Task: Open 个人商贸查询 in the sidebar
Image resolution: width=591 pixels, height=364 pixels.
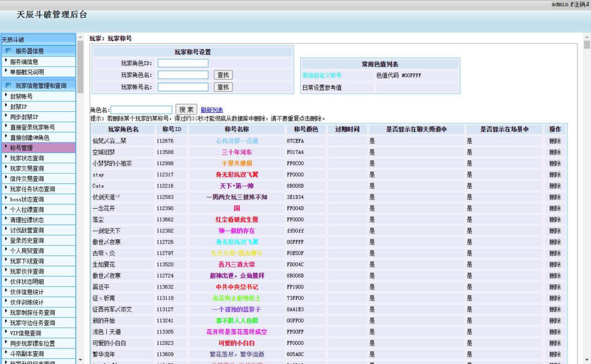Action: 38,250
